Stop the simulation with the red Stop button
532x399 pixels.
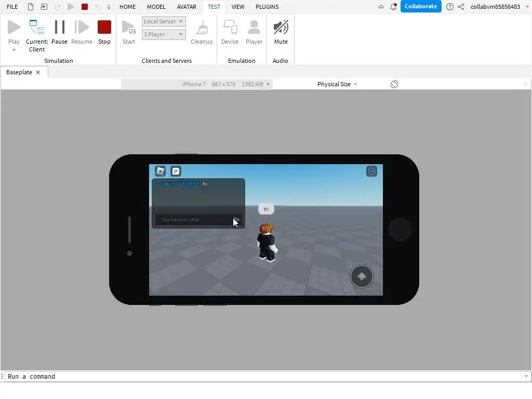[x=104, y=32]
